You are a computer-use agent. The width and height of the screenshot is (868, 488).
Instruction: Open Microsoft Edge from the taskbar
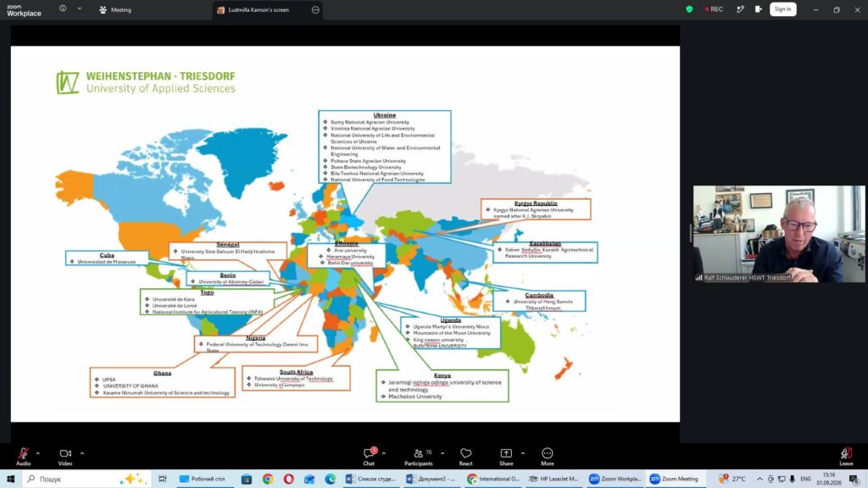pos(331,480)
